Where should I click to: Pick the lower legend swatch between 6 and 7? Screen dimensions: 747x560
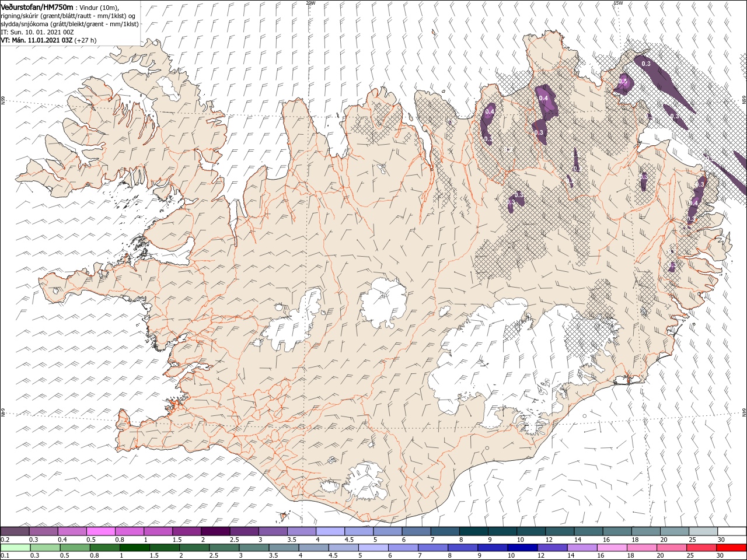[x=403, y=548]
